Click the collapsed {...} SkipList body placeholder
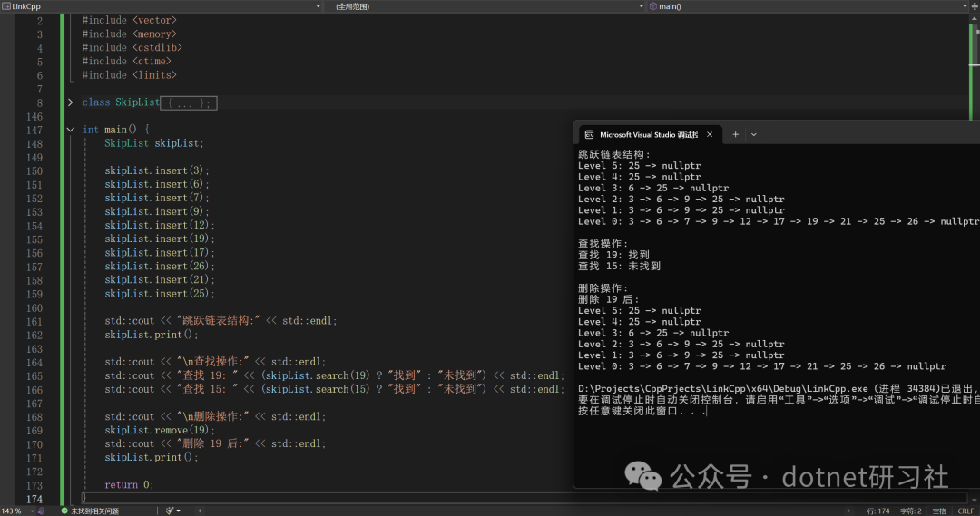 click(189, 103)
